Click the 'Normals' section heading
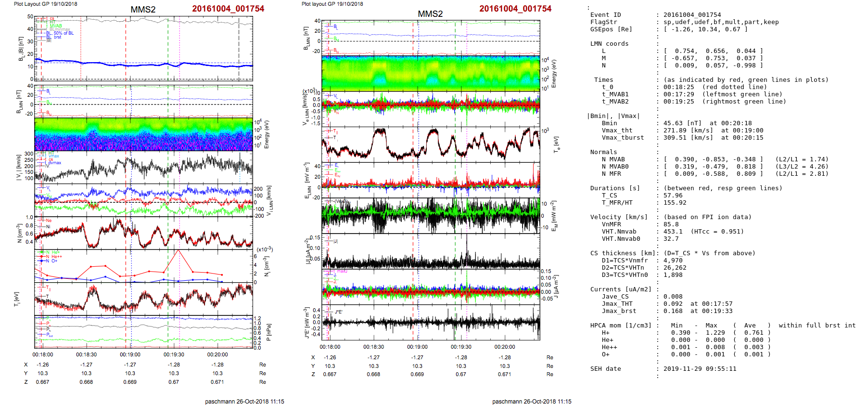The width and height of the screenshot is (868, 405). pyautogui.click(x=603, y=152)
